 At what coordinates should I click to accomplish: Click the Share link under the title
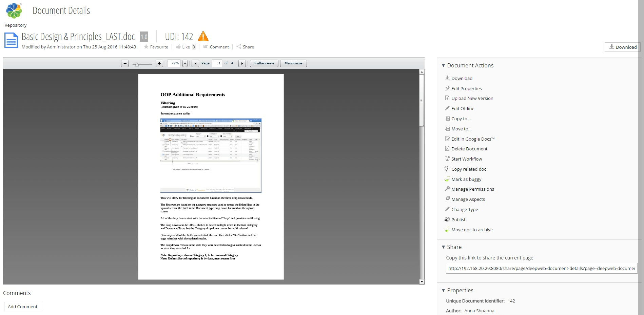[x=248, y=47]
